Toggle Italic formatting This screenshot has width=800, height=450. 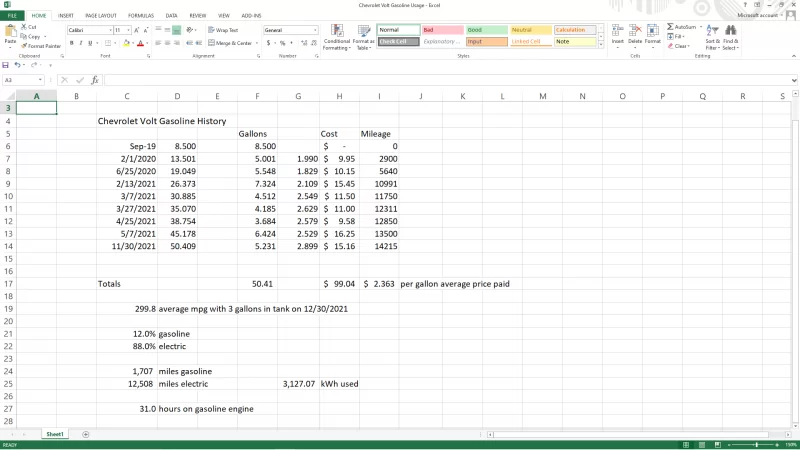80,43
